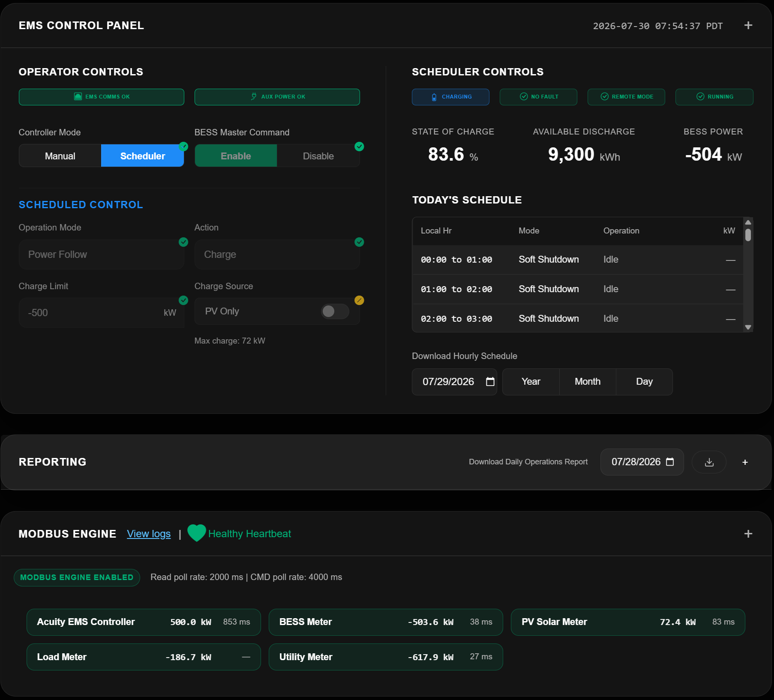Select the Year download option
The width and height of the screenshot is (774, 700).
tap(531, 381)
